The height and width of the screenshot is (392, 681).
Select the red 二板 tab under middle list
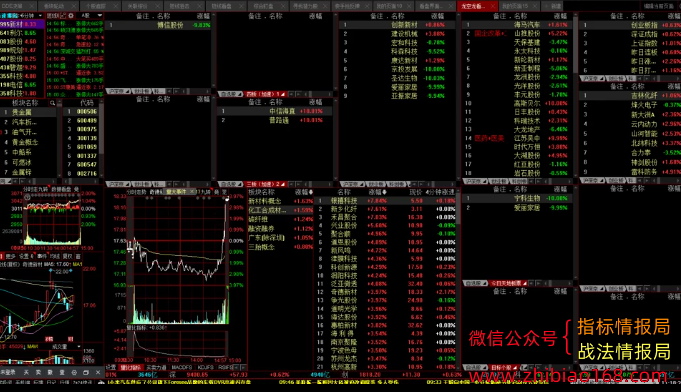265,184
